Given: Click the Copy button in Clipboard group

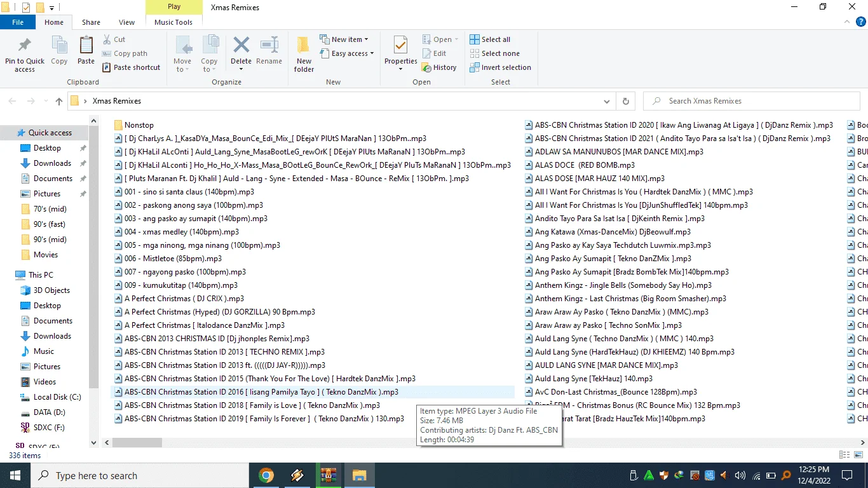Looking at the screenshot, I should [59, 51].
